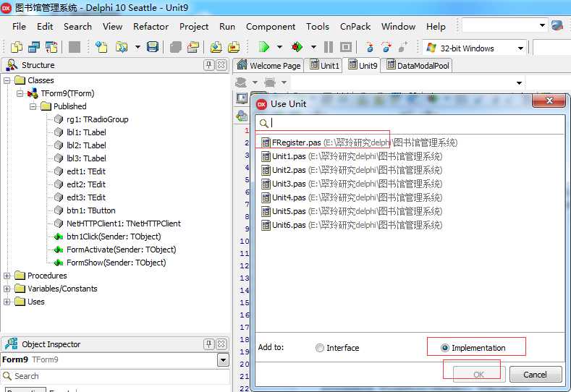The height and width of the screenshot is (392, 571).
Task: Collapse the Published folder
Action: click(x=33, y=106)
